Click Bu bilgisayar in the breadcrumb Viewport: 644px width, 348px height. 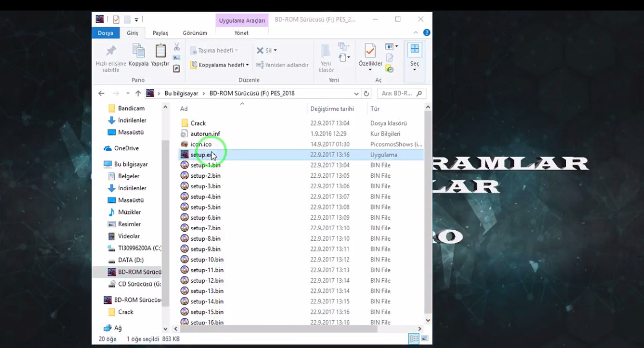coord(181,94)
